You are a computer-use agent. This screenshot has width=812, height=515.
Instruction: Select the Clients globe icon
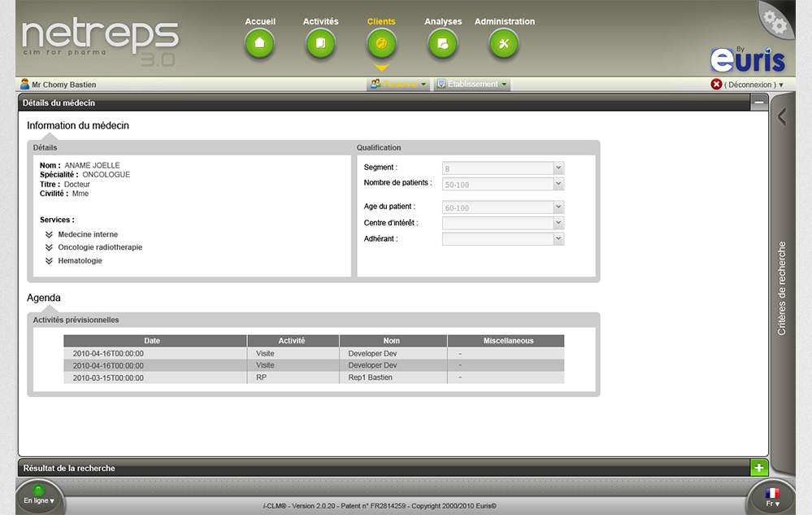(x=382, y=43)
